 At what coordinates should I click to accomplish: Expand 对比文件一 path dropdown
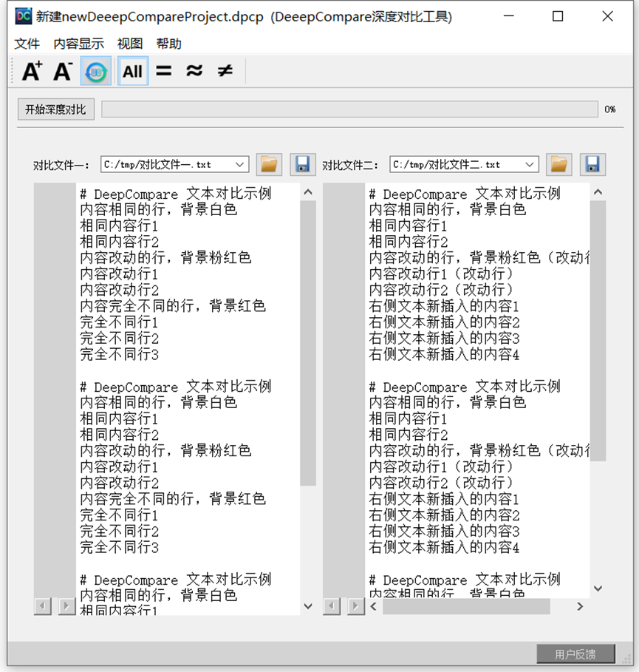[x=240, y=165]
